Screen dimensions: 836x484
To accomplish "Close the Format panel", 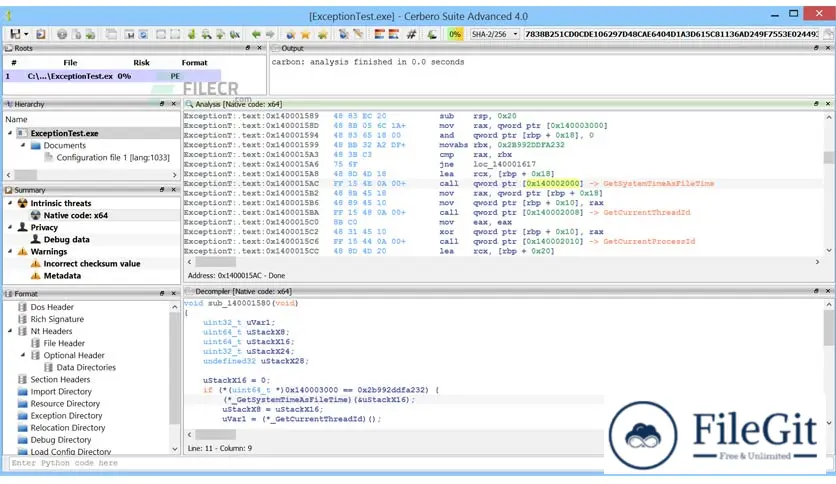I will 174,294.
